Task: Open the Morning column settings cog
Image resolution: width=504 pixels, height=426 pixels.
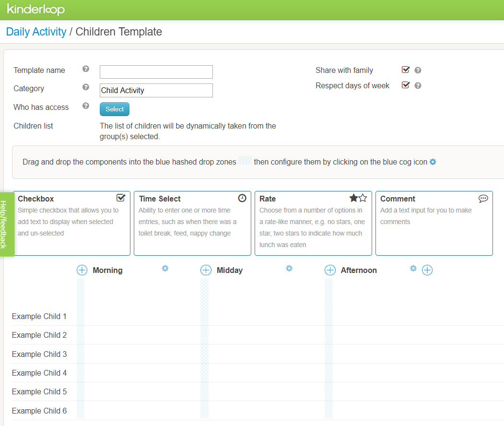Action: pyautogui.click(x=165, y=269)
